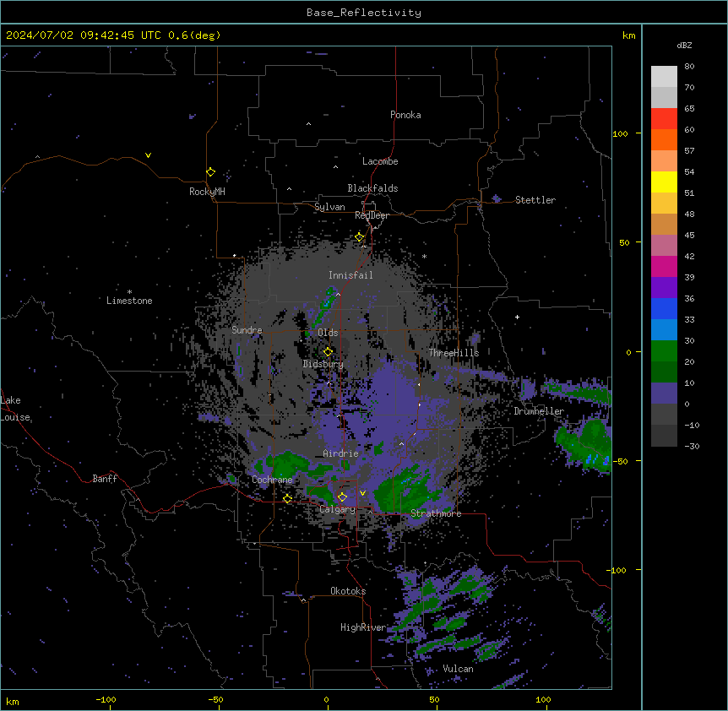This screenshot has height=711, width=728.
Task: Click the yellow diamond marker at Calgary
Action: [342, 497]
